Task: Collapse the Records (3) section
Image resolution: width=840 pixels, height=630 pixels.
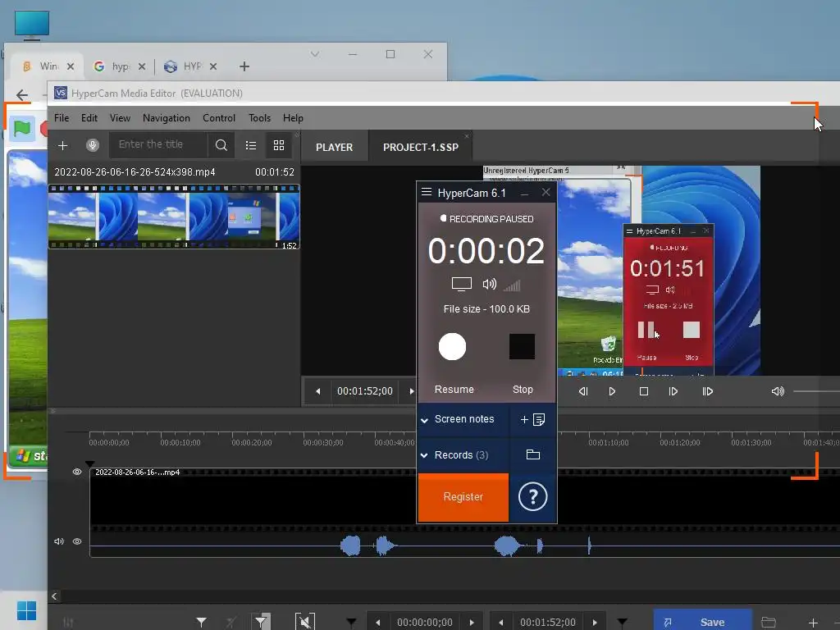Action: [x=424, y=456]
